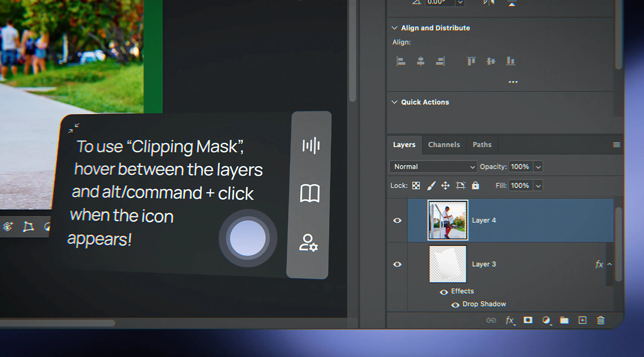
Task: Click the lock all padlock icon
Action: (x=475, y=186)
